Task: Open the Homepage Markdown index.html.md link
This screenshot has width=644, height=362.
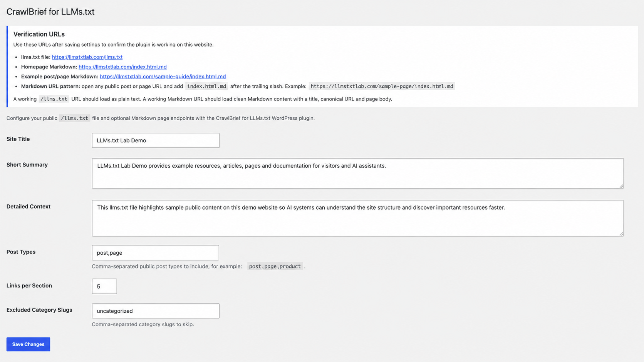Action: pyautogui.click(x=122, y=67)
